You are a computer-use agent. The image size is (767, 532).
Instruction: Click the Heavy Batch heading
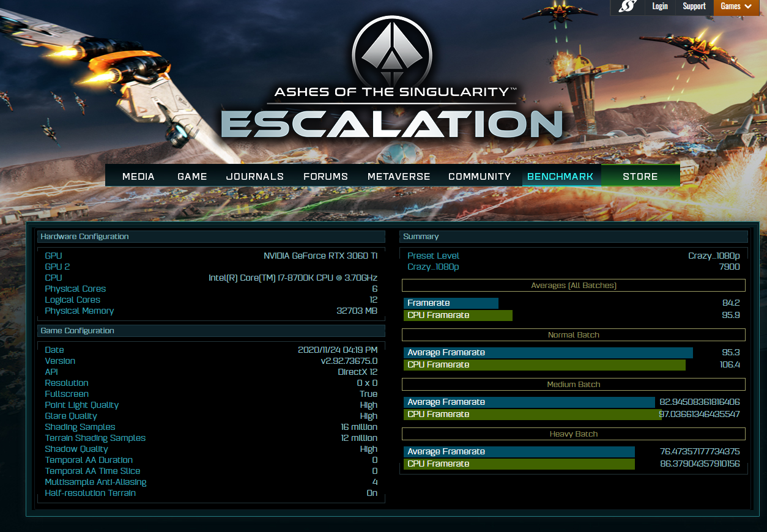pyautogui.click(x=574, y=434)
